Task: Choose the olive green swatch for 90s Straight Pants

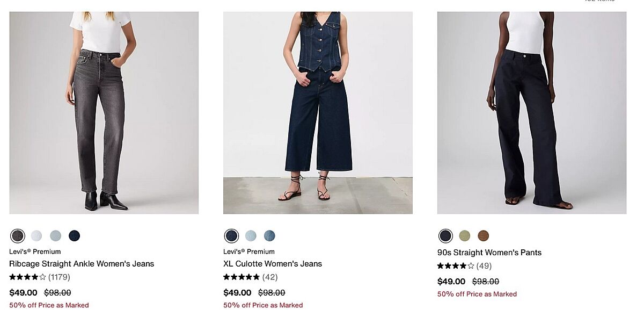Action: pyautogui.click(x=465, y=236)
